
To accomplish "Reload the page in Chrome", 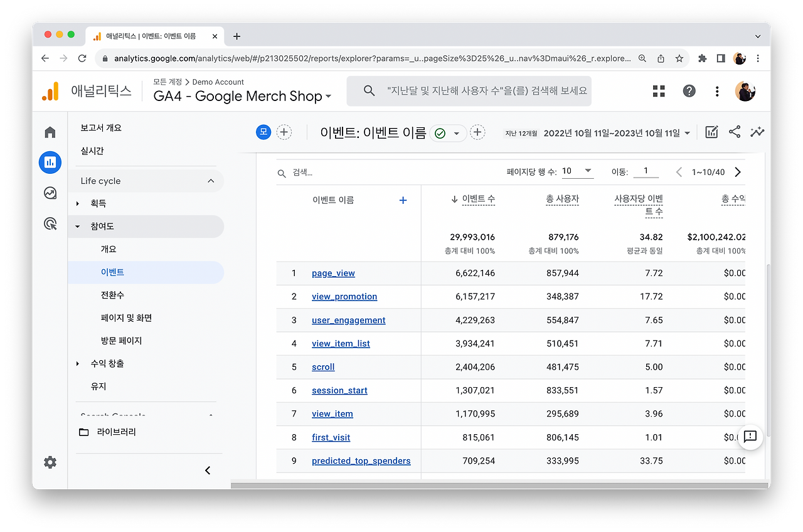I will (82, 58).
